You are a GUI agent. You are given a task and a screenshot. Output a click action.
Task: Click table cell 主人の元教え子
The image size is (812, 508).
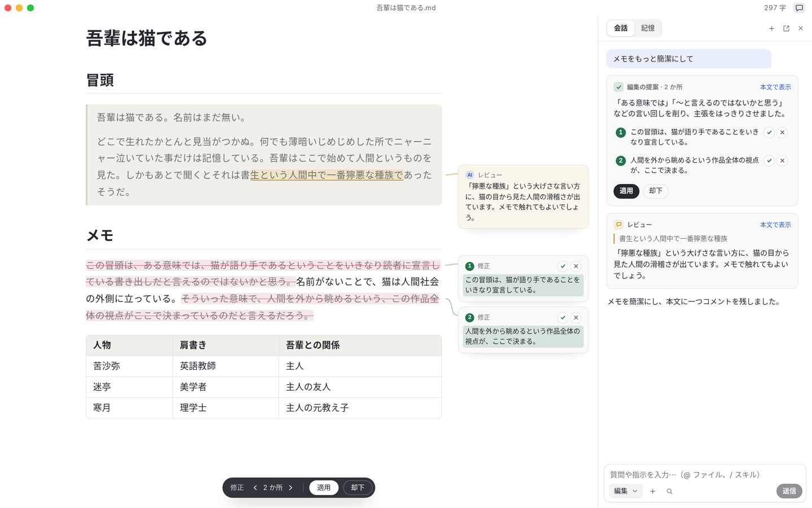pyautogui.click(x=360, y=408)
